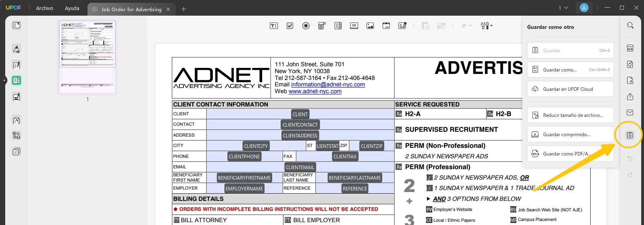This screenshot has width=644, height=225.
Task: Choose Guardar como... option
Action: point(571,70)
